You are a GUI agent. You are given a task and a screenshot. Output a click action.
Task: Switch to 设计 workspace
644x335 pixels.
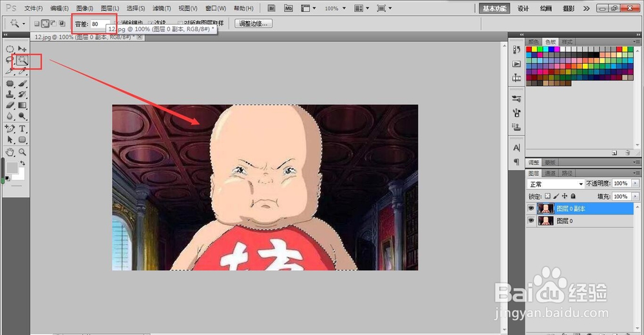click(x=523, y=8)
